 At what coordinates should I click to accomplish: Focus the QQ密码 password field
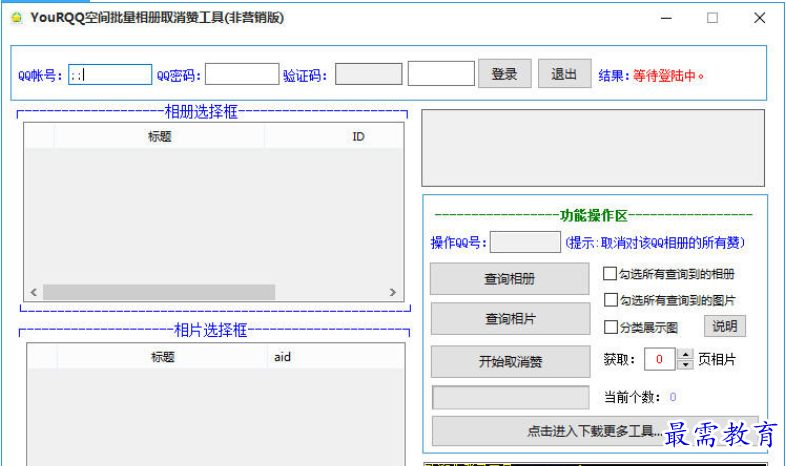(242, 74)
